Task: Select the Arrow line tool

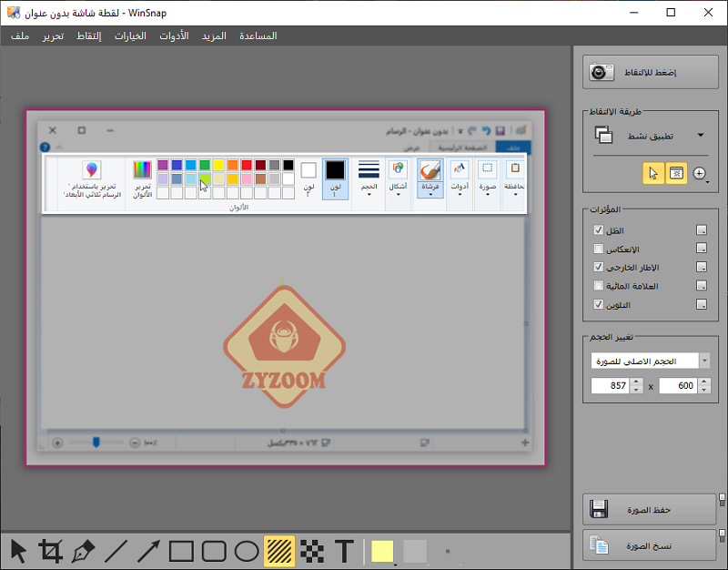Action: [x=148, y=552]
